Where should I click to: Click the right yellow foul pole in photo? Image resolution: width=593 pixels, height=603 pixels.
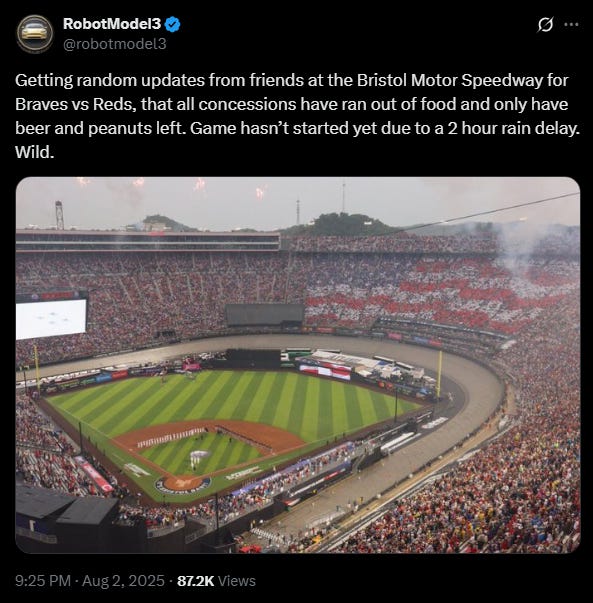pos(439,373)
